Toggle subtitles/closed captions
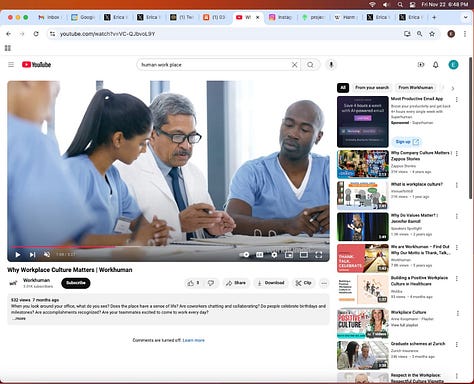This screenshot has height=384, width=474. 259,255
